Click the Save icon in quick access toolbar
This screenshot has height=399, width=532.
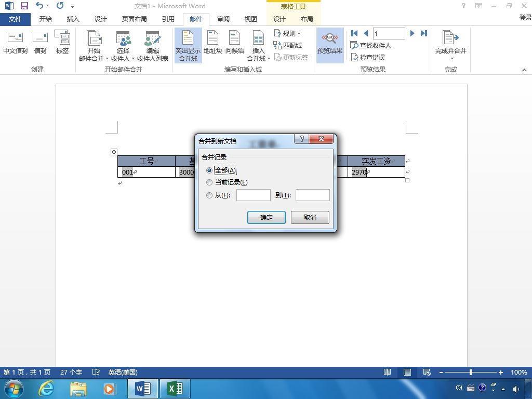(x=24, y=6)
